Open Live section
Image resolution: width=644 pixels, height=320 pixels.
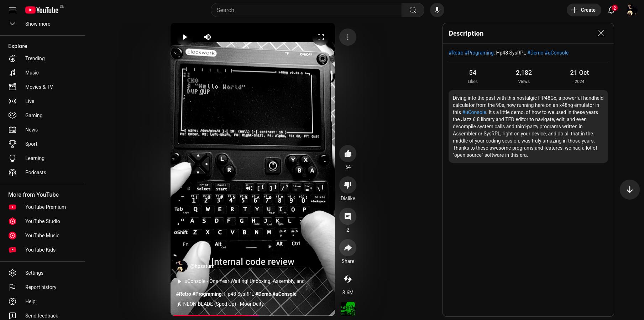tap(43, 101)
